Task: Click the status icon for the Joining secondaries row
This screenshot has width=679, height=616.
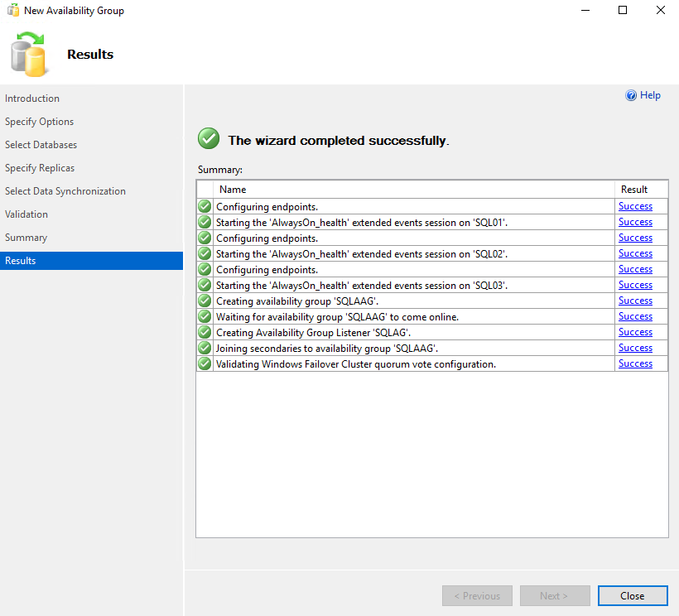Action: tap(205, 348)
